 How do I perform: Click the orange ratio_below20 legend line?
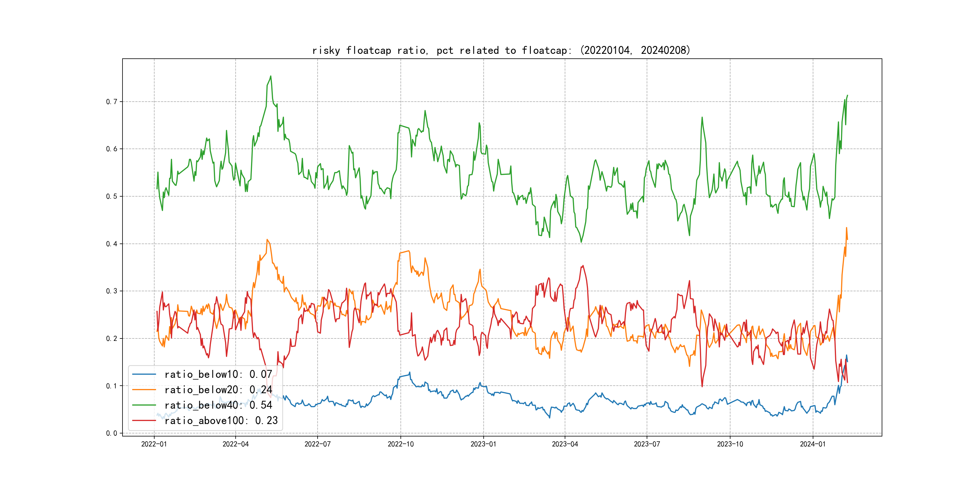144,390
